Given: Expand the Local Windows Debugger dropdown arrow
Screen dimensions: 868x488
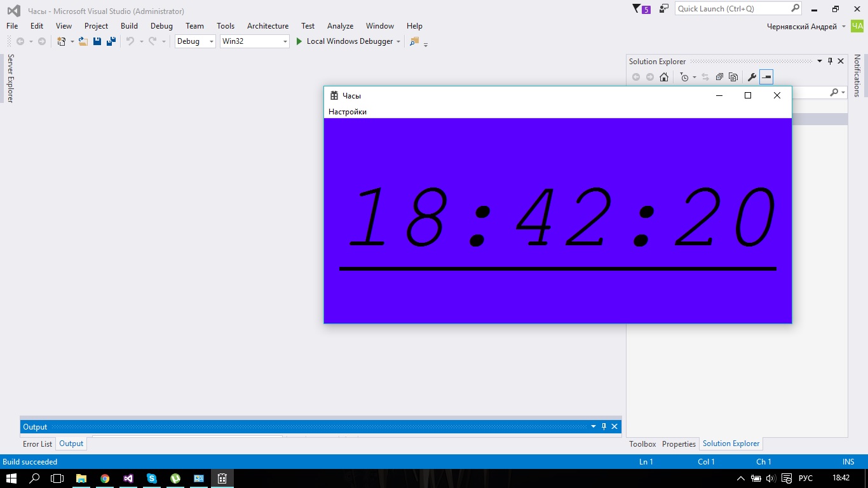Looking at the screenshot, I should [398, 41].
